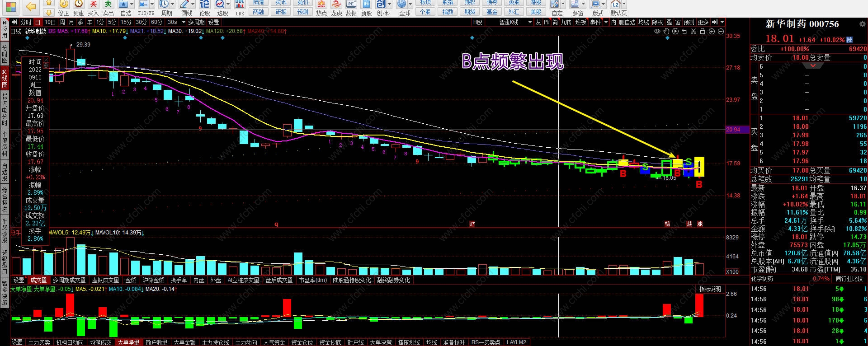Click the scissors icon on chart toolbar

(693, 31)
